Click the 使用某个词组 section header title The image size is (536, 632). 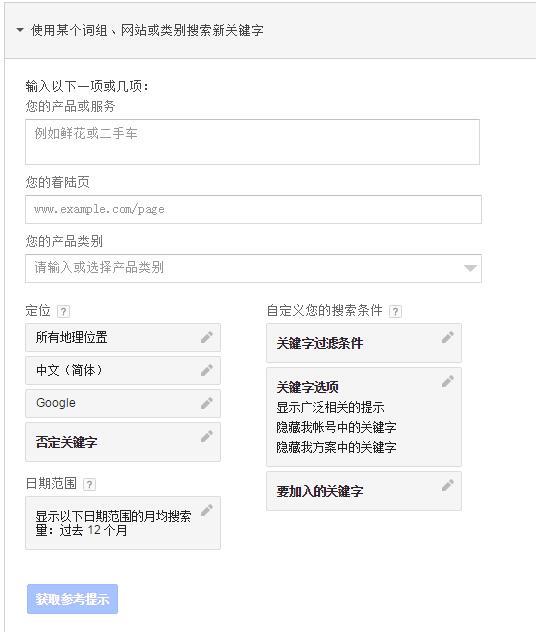pos(147,30)
